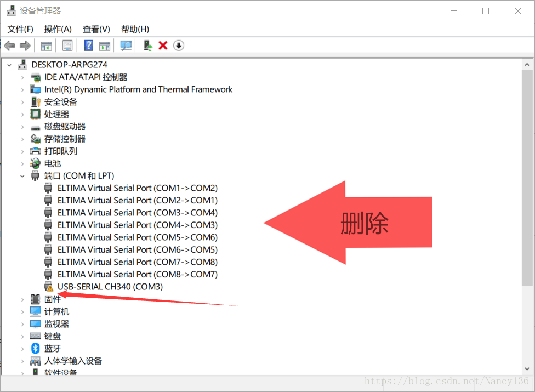Collapse the DESKTOP-ARPG274 root node
The height and width of the screenshot is (392, 535).
tap(9, 65)
